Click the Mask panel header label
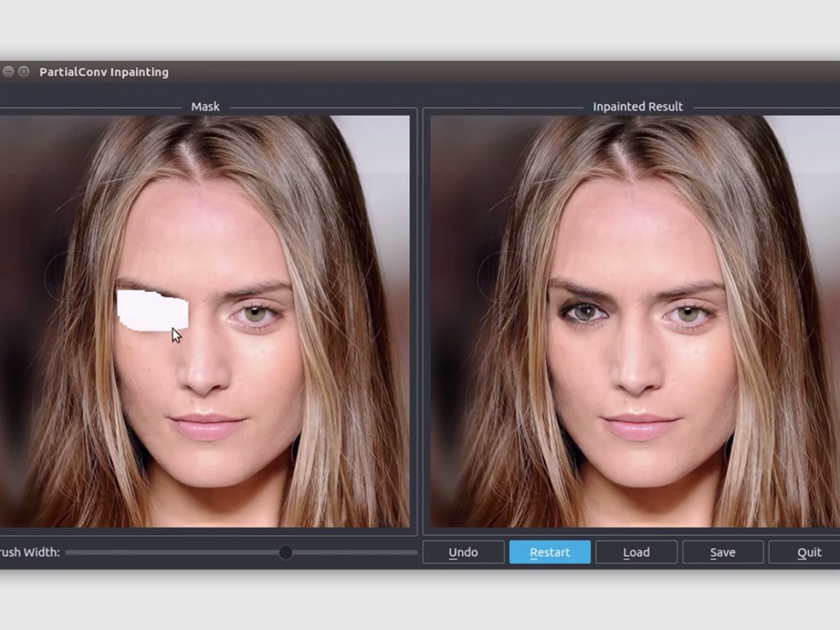840x630 pixels. [205, 106]
